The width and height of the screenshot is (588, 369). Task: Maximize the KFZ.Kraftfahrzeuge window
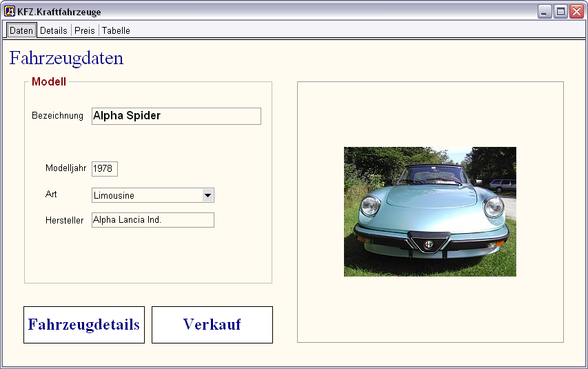click(560, 12)
